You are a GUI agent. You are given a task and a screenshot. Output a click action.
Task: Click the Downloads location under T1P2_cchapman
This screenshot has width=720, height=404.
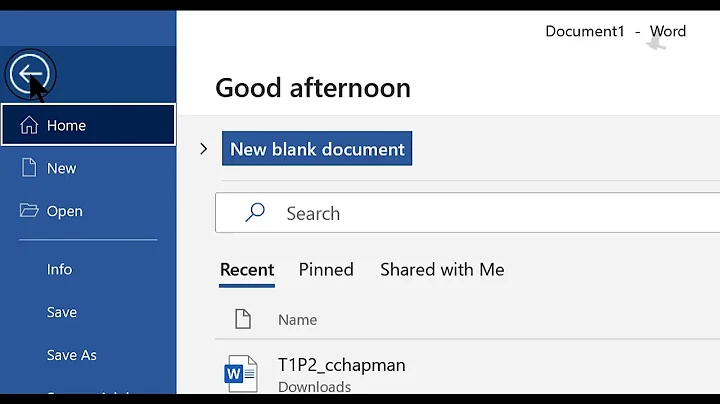tap(315, 387)
